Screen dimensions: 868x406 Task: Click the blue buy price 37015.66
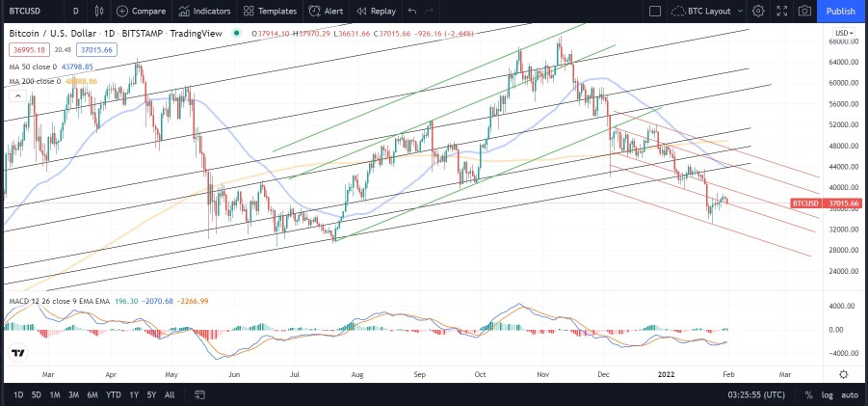click(x=96, y=50)
